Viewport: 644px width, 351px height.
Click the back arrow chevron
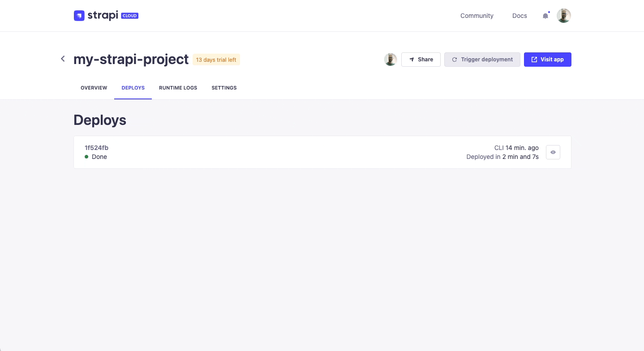click(63, 59)
